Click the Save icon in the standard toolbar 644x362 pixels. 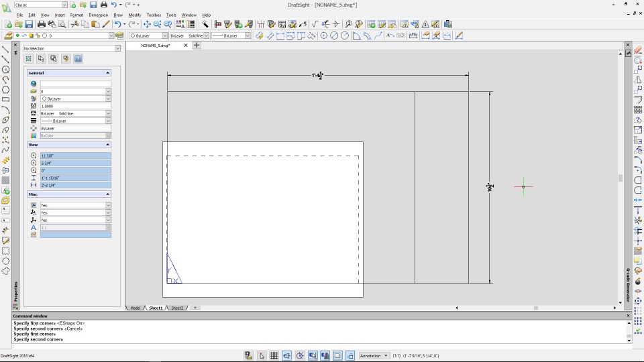point(29,25)
